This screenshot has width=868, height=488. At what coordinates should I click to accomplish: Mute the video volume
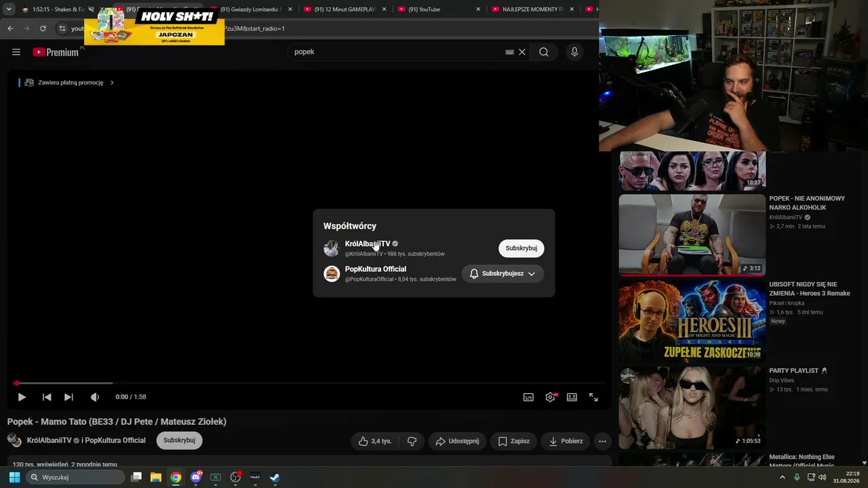tap(95, 397)
